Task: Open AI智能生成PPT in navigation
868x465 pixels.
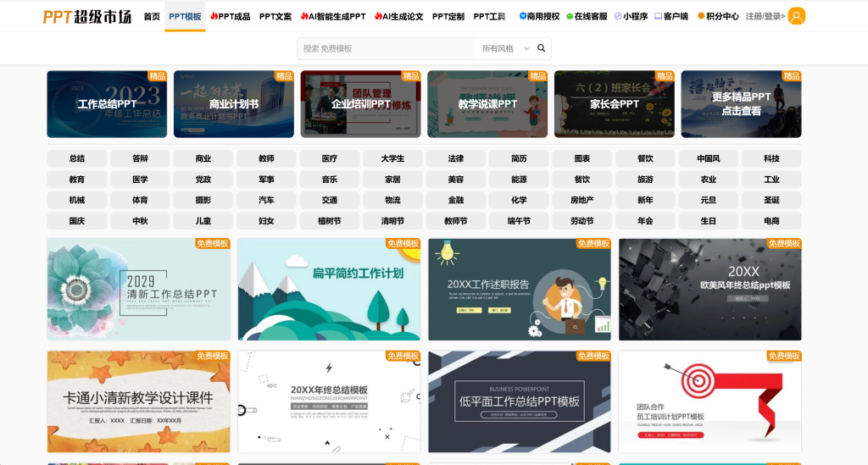Action: 332,17
